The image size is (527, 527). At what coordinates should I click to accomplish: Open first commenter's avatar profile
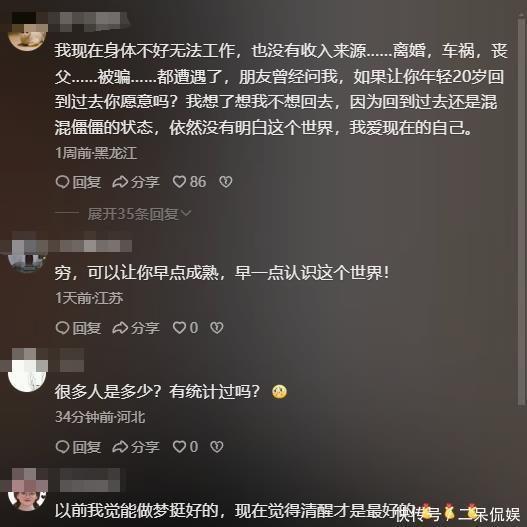click(x=27, y=36)
